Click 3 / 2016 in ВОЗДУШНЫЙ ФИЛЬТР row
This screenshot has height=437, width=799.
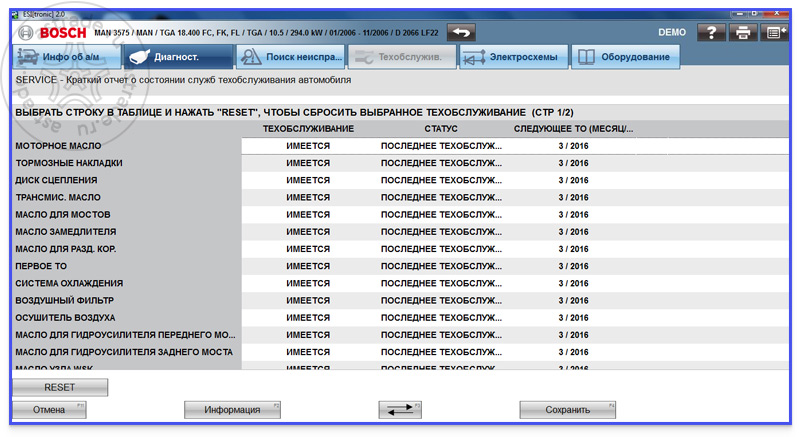point(573,301)
